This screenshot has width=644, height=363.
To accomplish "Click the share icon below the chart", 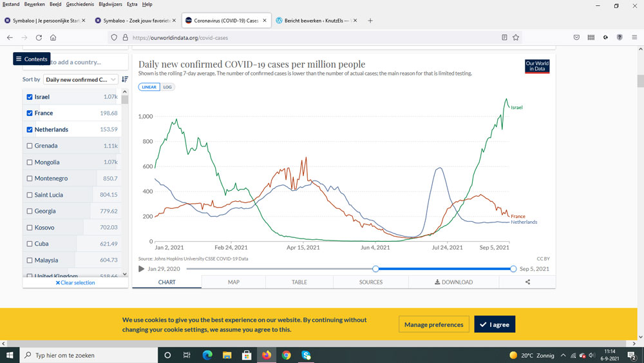I will point(527,282).
